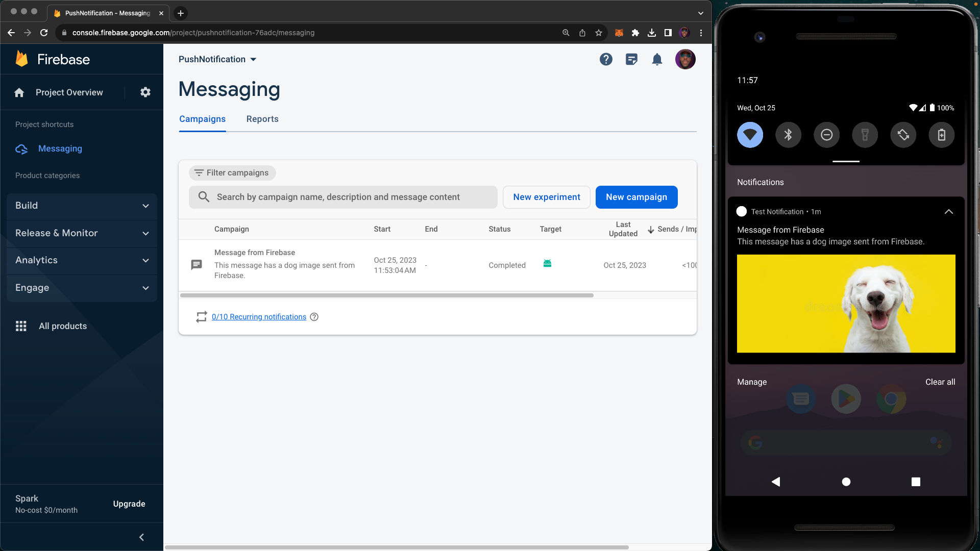Image resolution: width=980 pixels, height=551 pixels.
Task: Click the New experiment button
Action: (x=547, y=197)
